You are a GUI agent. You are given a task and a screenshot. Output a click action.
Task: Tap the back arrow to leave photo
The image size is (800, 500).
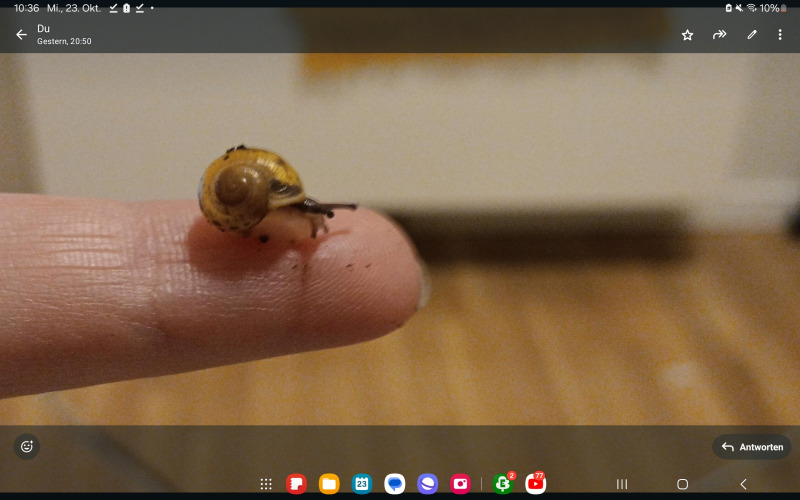pyautogui.click(x=21, y=35)
